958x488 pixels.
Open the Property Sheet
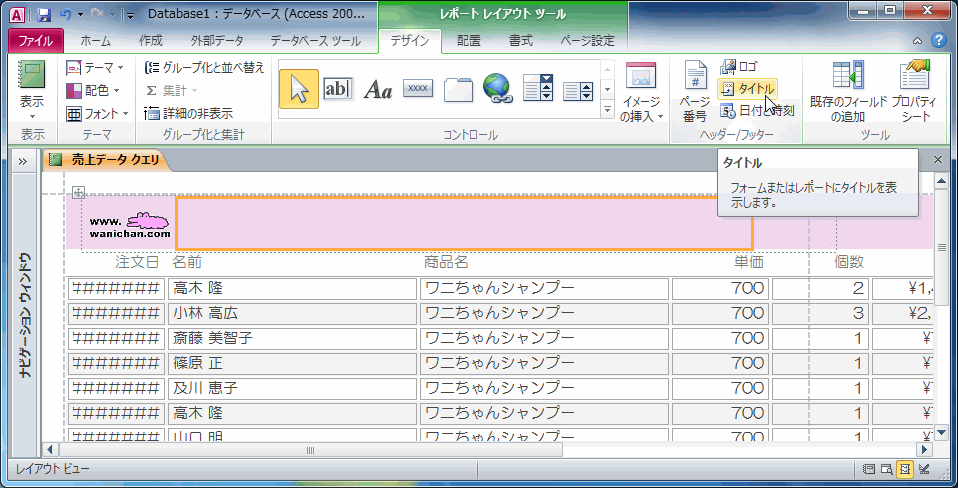tap(915, 91)
